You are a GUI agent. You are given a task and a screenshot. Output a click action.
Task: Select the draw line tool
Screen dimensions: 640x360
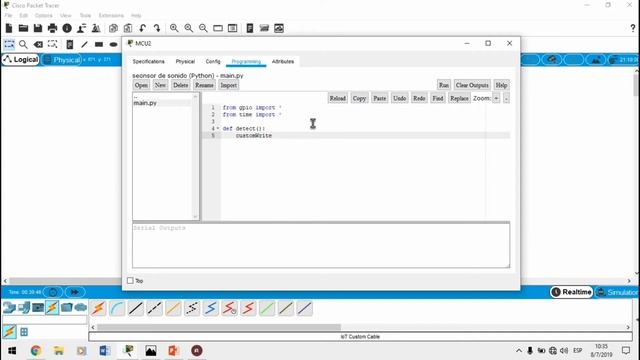[84, 44]
